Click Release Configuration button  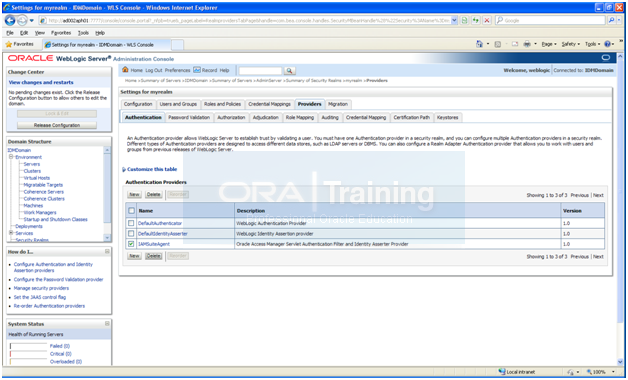[57, 125]
